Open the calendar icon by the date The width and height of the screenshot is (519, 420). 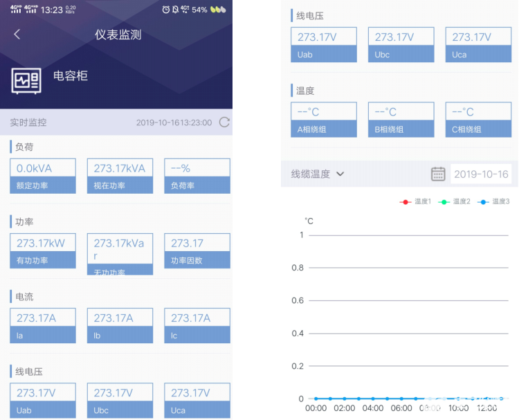(438, 174)
